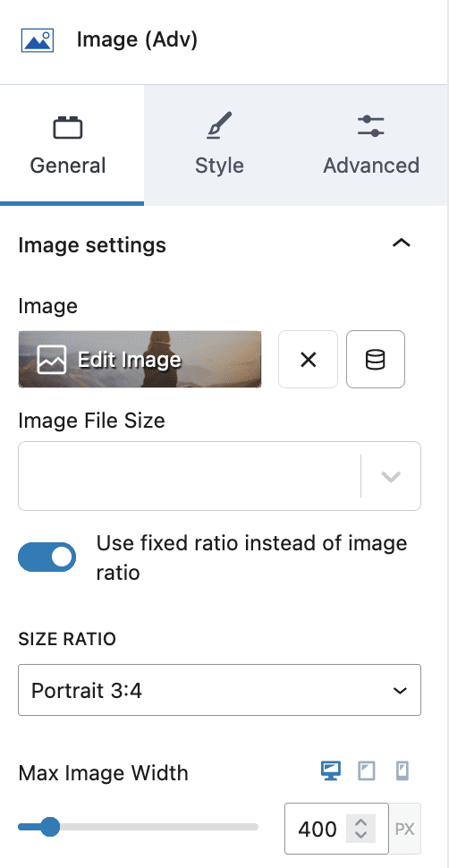Click the Max Image Width slider handle

tap(50, 827)
